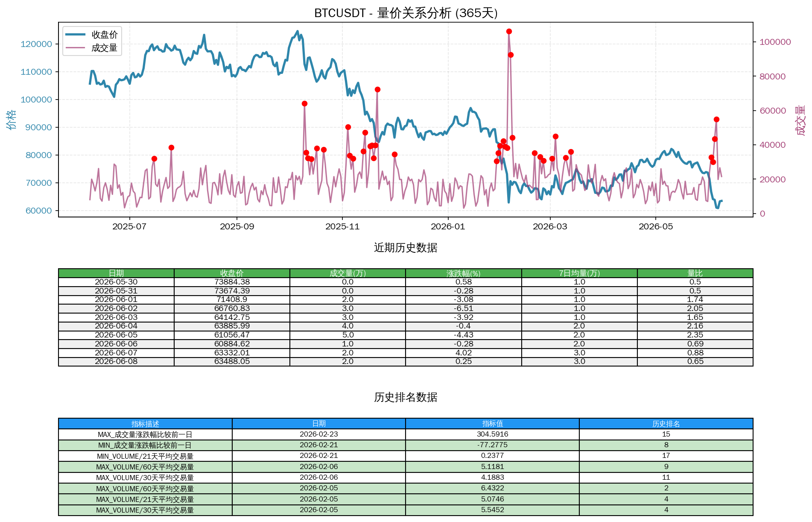Click the 成交量(万) column header

tap(348, 273)
